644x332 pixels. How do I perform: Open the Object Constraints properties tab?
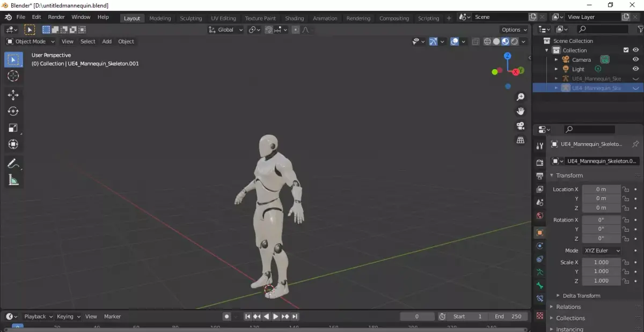(540, 259)
